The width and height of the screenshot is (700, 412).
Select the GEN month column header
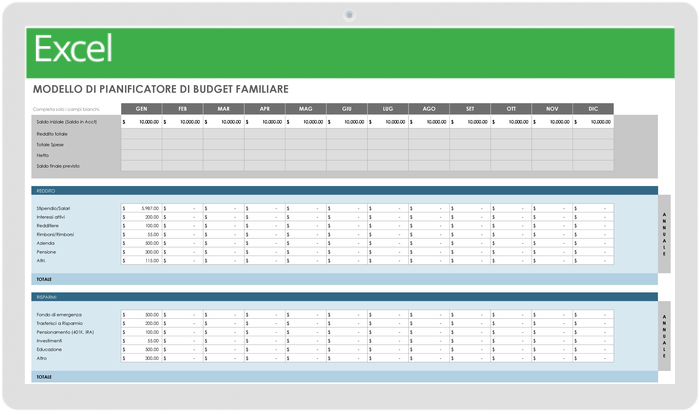tap(142, 108)
